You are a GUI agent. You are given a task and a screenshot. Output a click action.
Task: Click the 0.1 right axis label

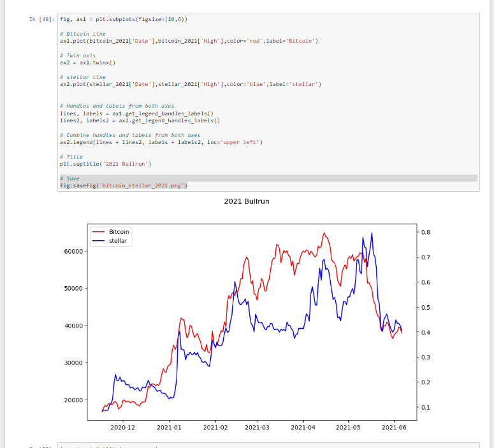click(426, 407)
